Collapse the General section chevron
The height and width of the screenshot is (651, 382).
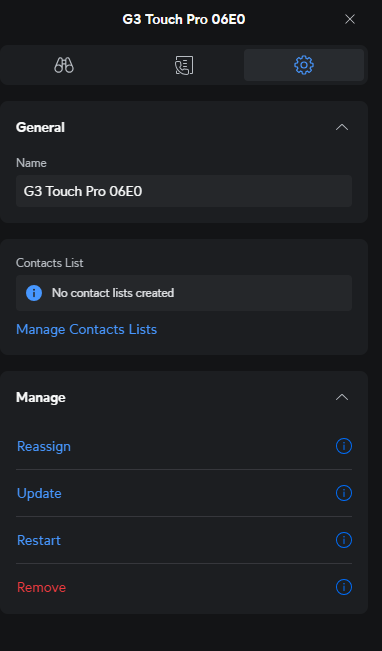click(342, 127)
